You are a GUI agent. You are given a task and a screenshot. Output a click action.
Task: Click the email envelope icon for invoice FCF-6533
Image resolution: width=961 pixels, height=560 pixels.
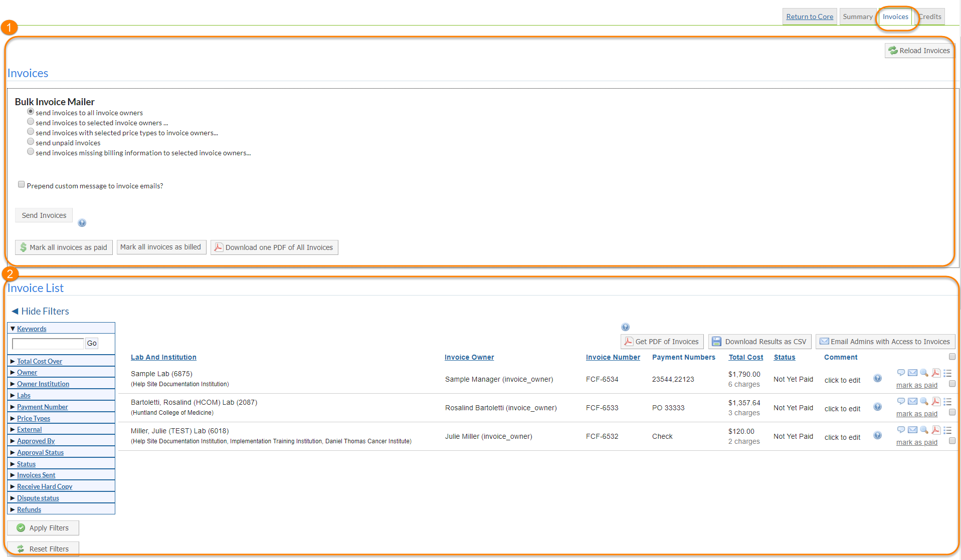point(912,401)
